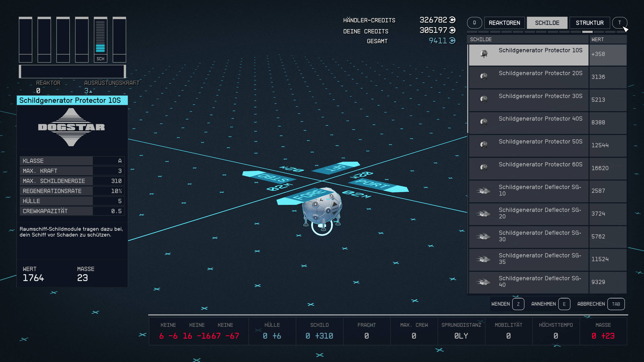Screen dimensions: 644x362
Task: Click the Annehmen button label
Action: [x=543, y=304]
